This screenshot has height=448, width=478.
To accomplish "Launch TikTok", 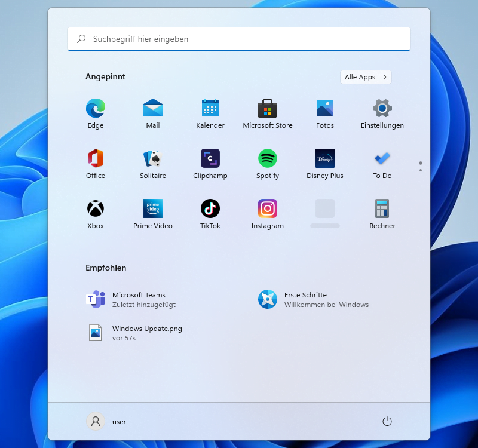I will coord(210,214).
